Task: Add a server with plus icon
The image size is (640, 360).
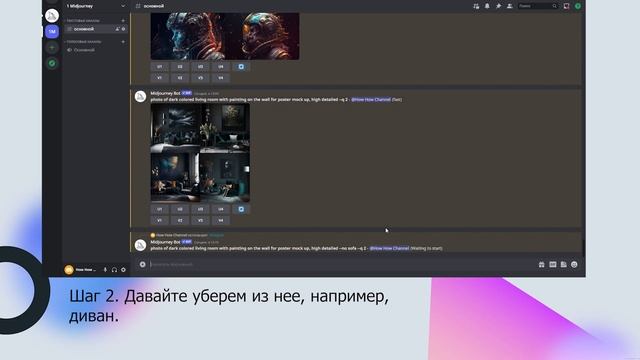Action: (52, 48)
